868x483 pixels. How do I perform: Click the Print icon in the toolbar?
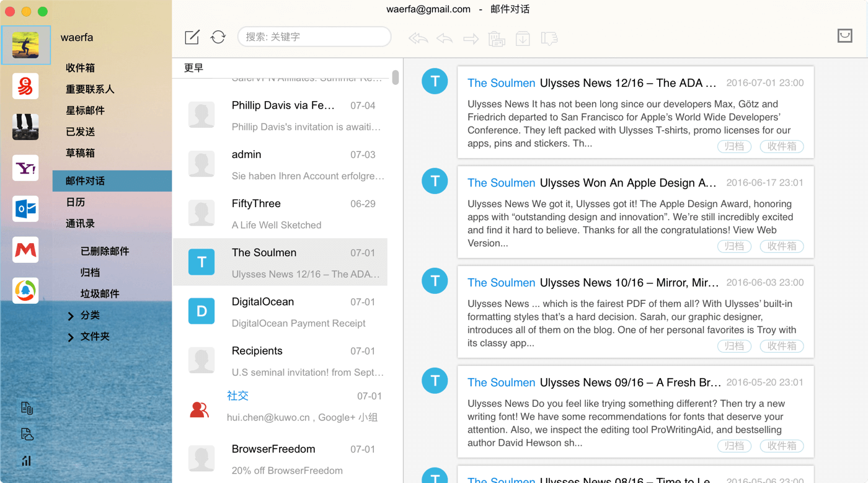click(x=497, y=39)
